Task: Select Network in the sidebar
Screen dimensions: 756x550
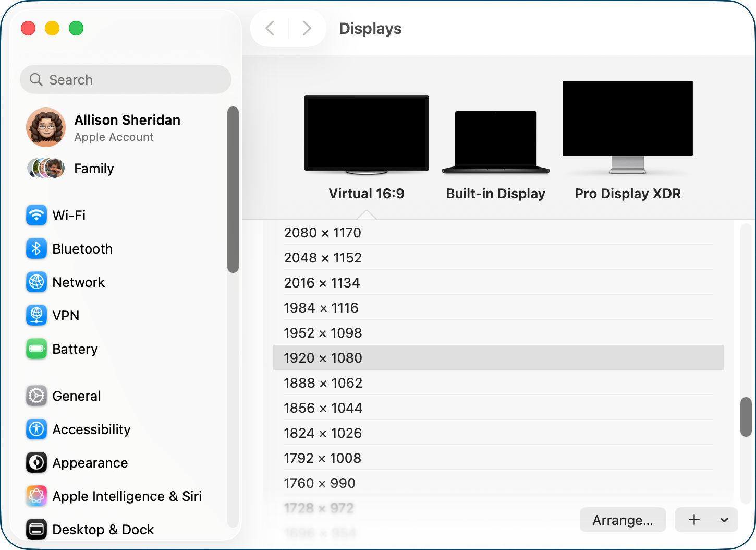Action: (x=78, y=282)
